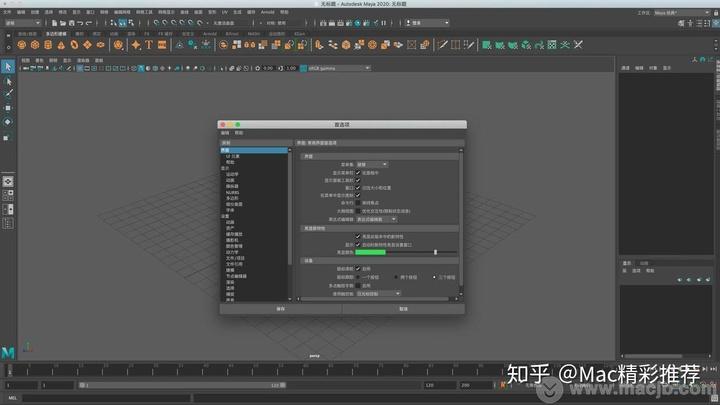
Task: Toggle the window 'remember size and position' checkbox
Action: pos(358,188)
